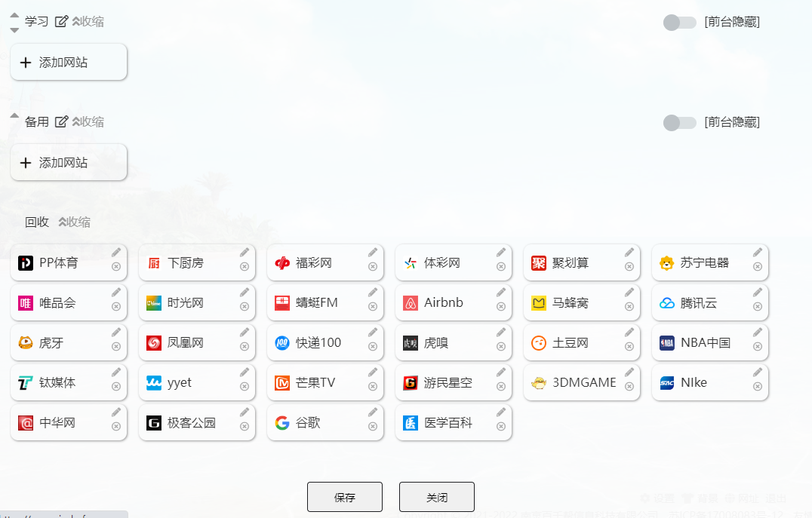The width and height of the screenshot is (812, 518).
Task: Click the 学习 group title
Action: [37, 21]
